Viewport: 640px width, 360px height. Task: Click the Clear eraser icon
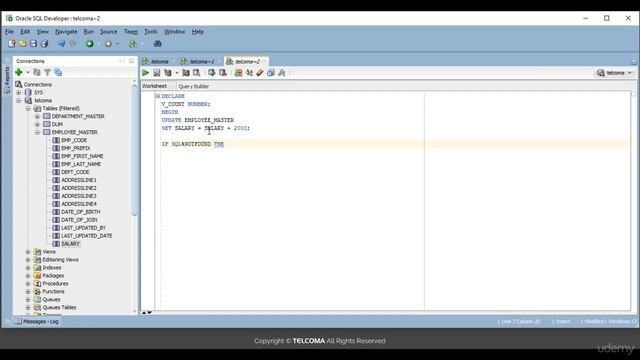pos(260,73)
